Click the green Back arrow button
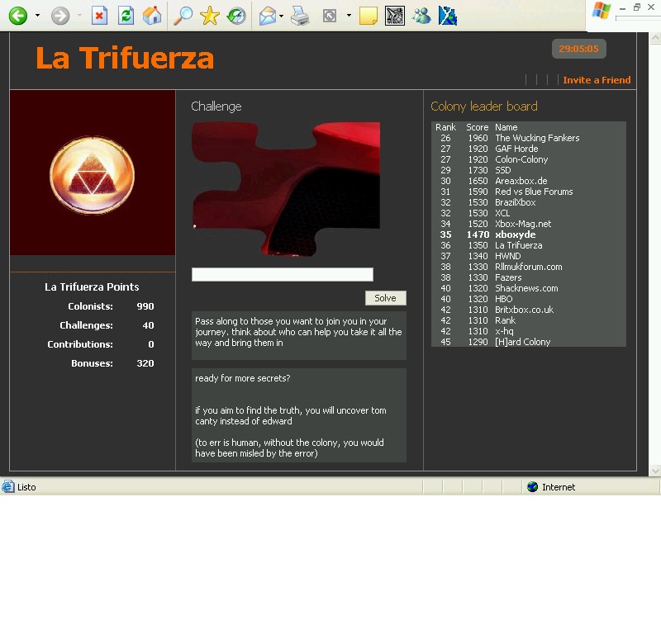Screen dimensions: 661x644 click(18, 17)
